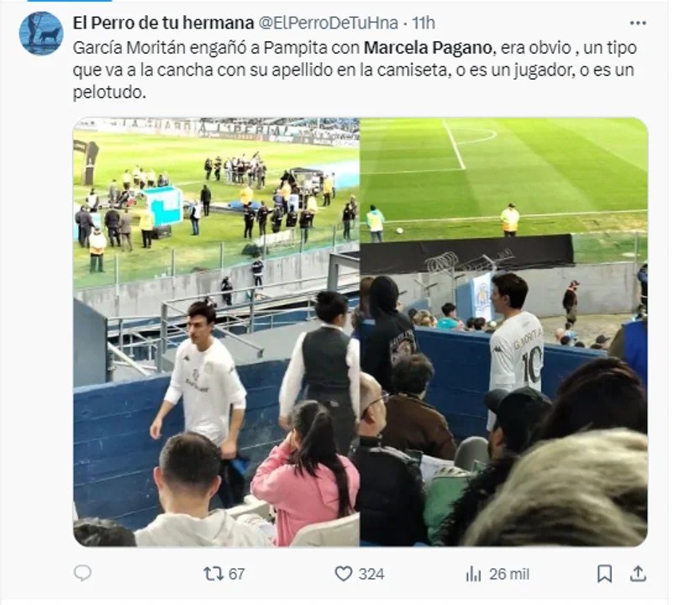Like the post with the heart icon

(x=344, y=574)
